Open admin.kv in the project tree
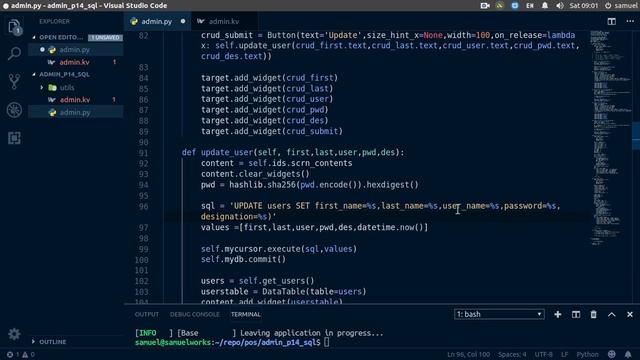The height and width of the screenshot is (360, 640). [76, 100]
